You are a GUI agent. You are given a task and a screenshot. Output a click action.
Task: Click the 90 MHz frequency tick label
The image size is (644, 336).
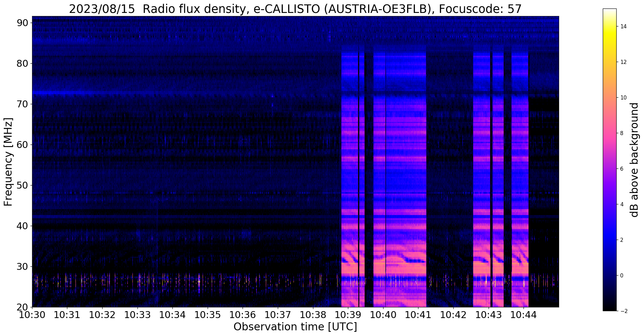click(23, 23)
